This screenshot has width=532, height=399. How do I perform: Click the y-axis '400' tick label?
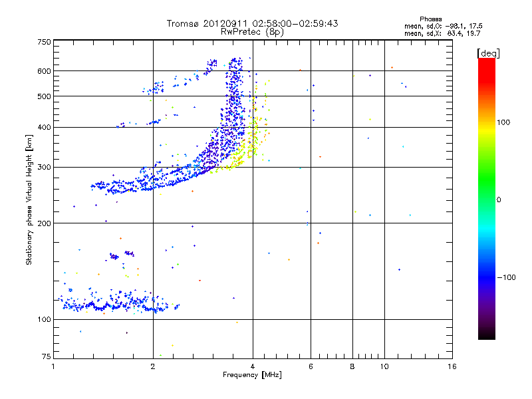click(44, 128)
